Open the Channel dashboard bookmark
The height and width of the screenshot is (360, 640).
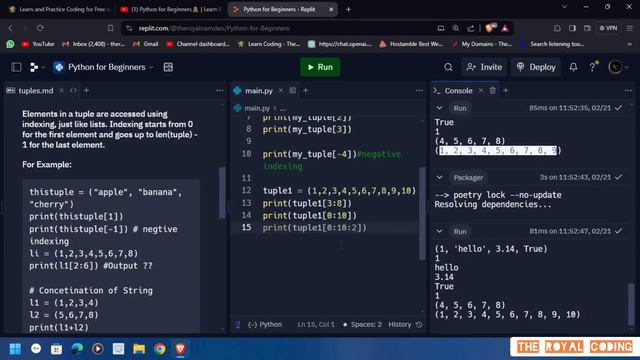tap(198, 44)
